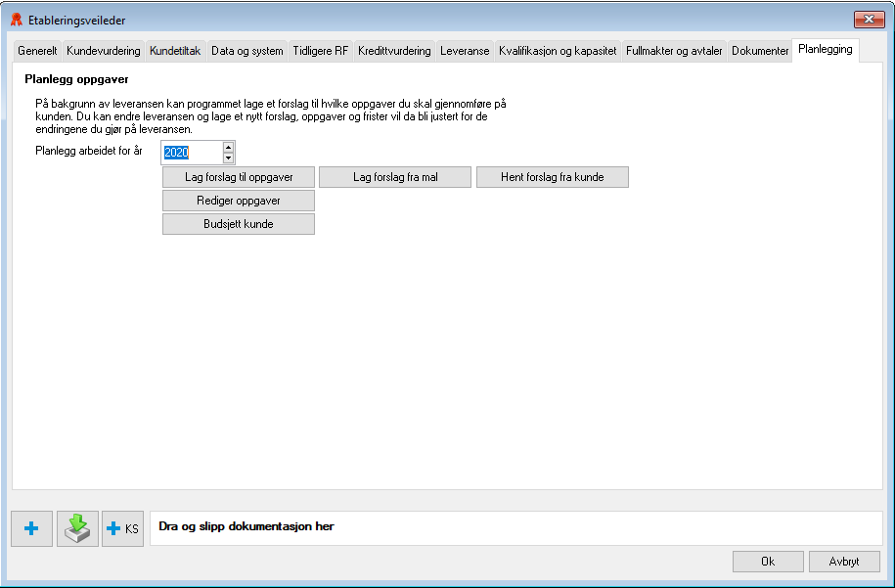
Task: Switch to the Kredittvurdering tab
Action: [x=394, y=51]
